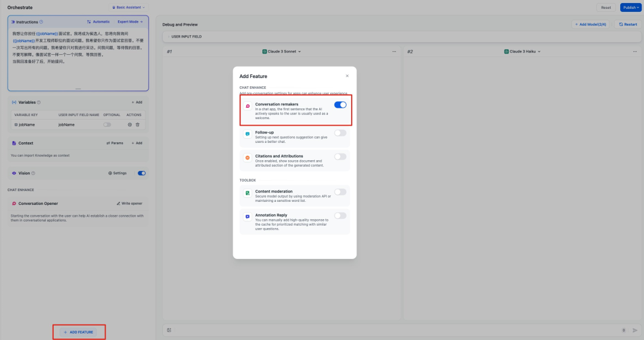
Task: Open jobName variable settings gear icon
Action: (130, 124)
